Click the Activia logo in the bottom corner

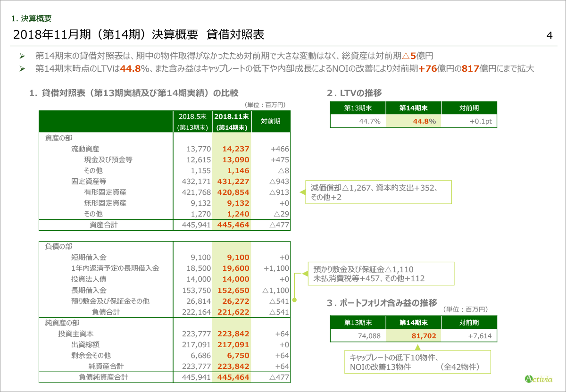tap(538, 378)
